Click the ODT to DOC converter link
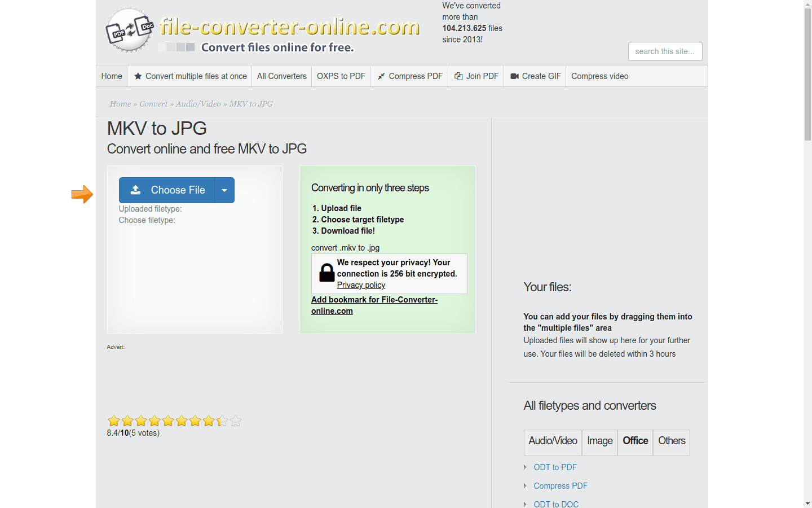This screenshot has height=508, width=812. [556, 504]
